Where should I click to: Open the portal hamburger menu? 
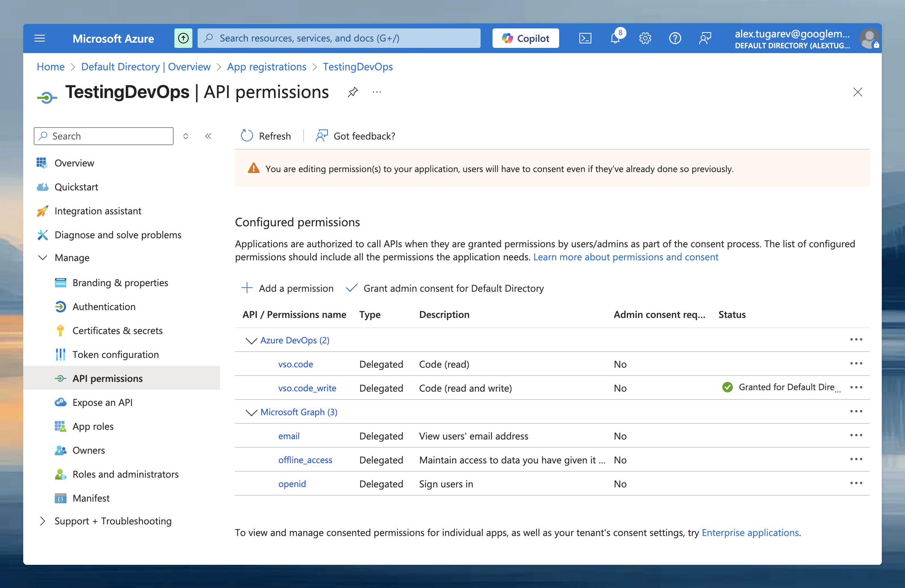click(x=40, y=38)
